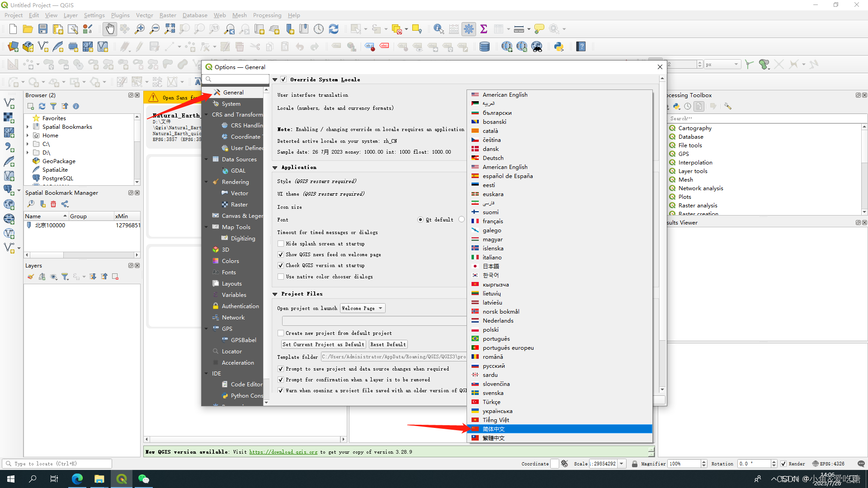Click the Filter Legend icon in Layers
The height and width of the screenshot is (488, 868).
tap(65, 277)
